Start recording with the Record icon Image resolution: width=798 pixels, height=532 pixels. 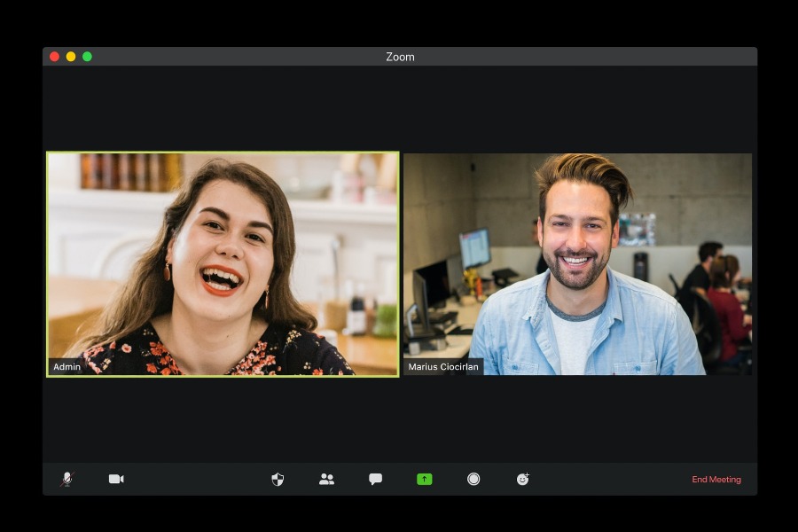tap(473, 479)
